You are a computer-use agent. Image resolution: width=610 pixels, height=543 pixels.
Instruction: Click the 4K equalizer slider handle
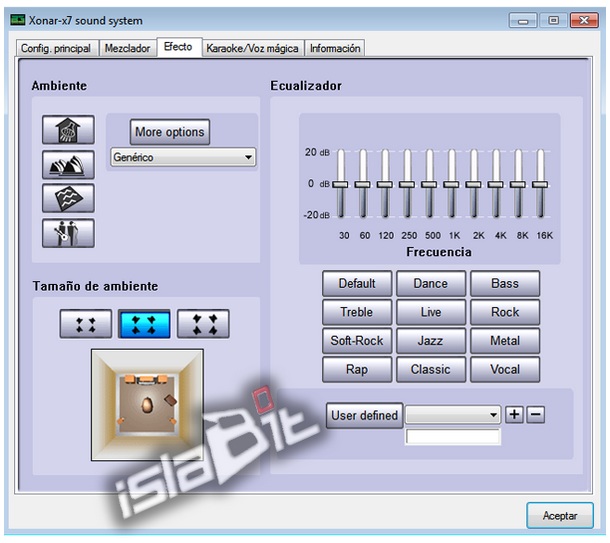coord(496,184)
